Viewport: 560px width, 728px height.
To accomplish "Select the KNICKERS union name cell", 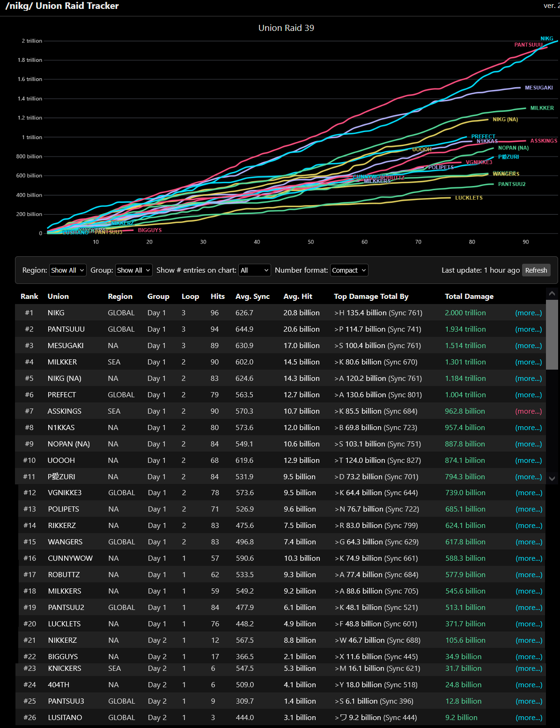I will click(65, 669).
